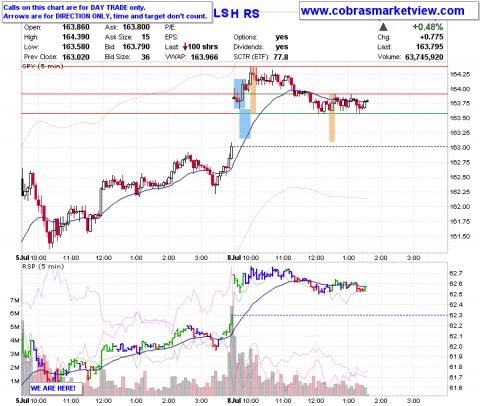The image size is (480, 406).
Task: Click the Volume 63,745,920 value
Action: pyautogui.click(x=424, y=57)
